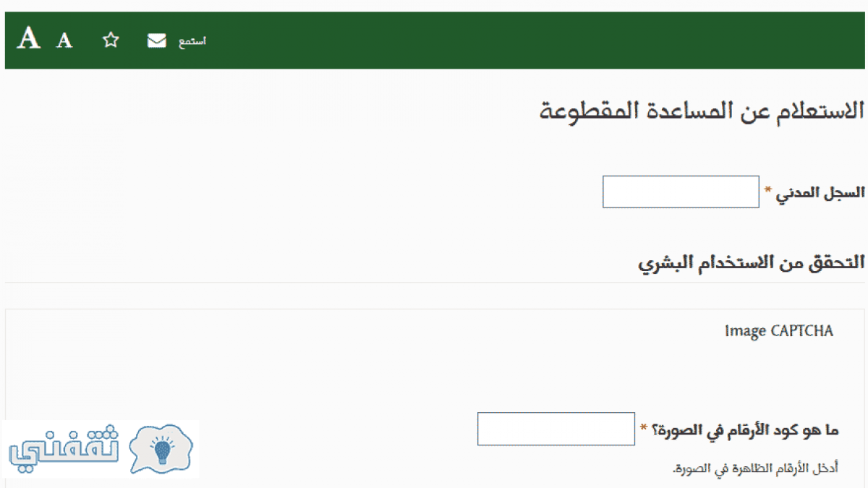This screenshot has width=868, height=488.
Task: Click the Image CAPTCHA text
Action: (779, 331)
